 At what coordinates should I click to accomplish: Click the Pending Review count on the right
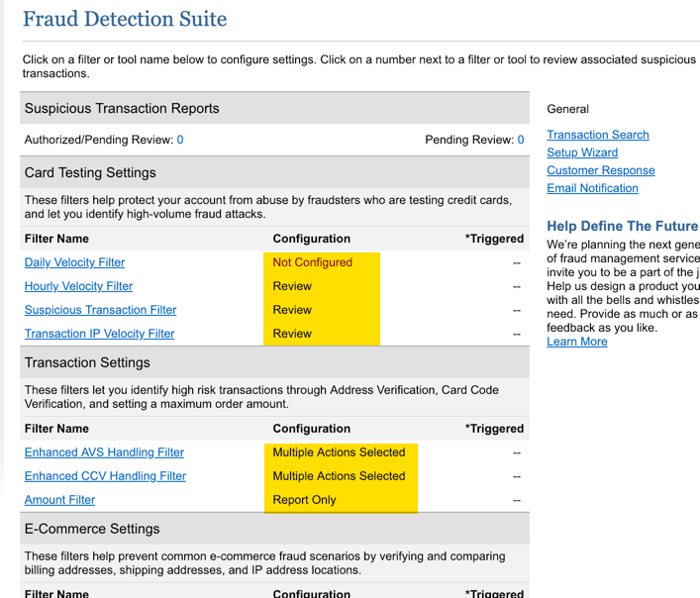pyautogui.click(x=521, y=140)
